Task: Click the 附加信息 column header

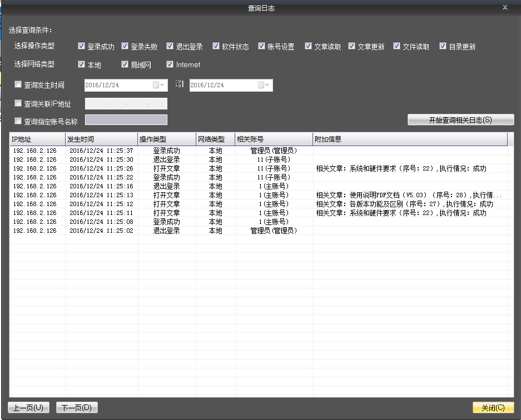Action: coord(410,139)
